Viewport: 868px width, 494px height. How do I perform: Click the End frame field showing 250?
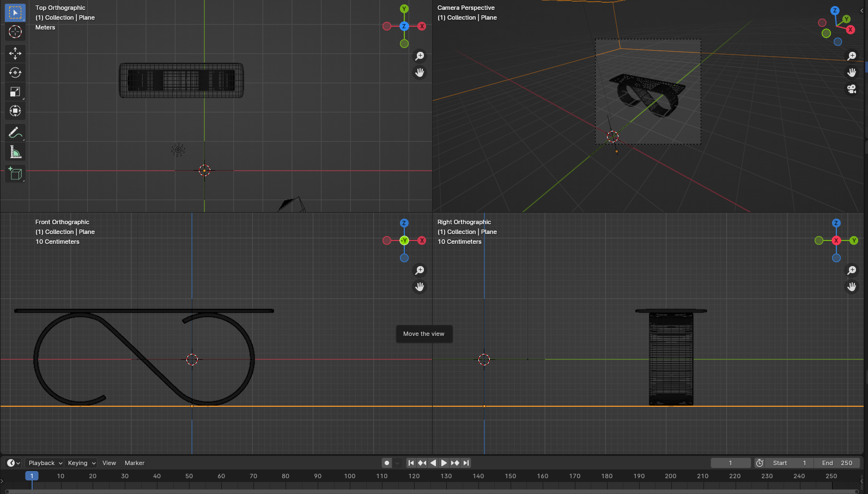837,463
